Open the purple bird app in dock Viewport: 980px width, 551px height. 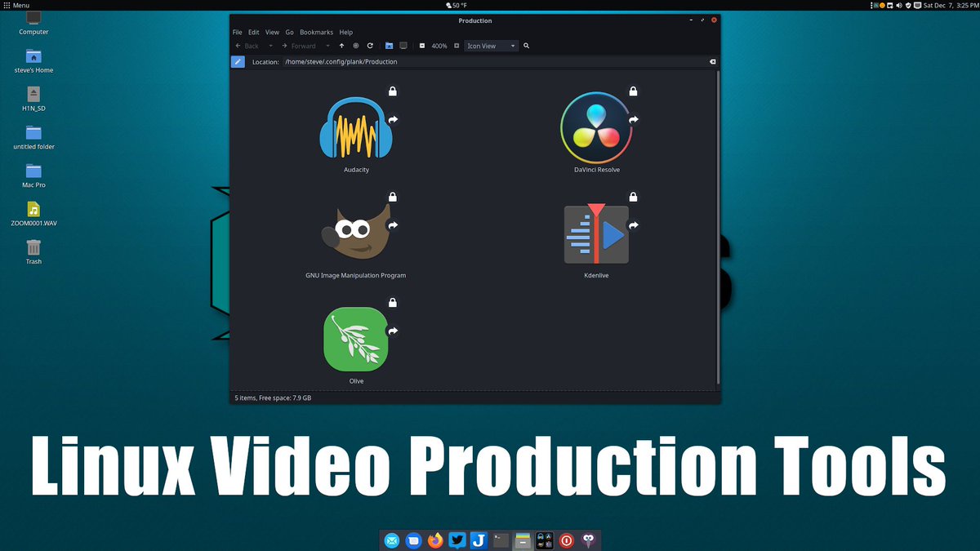point(589,540)
